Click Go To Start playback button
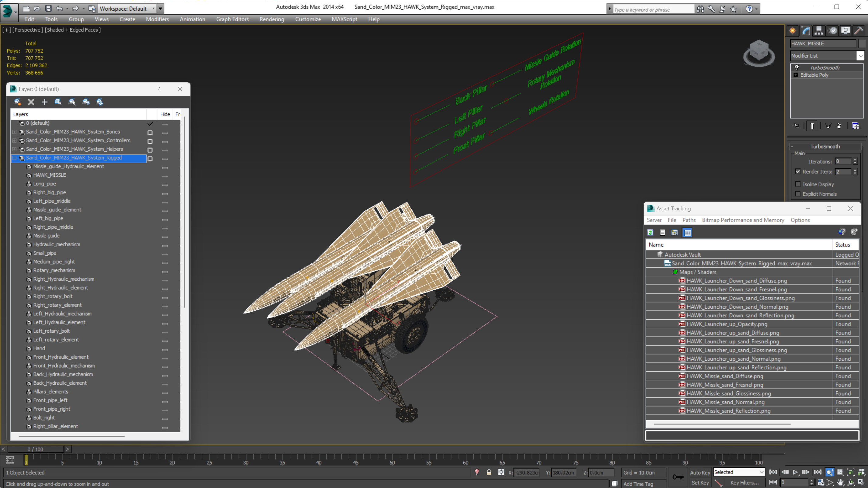The width and height of the screenshot is (868, 488). (773, 472)
